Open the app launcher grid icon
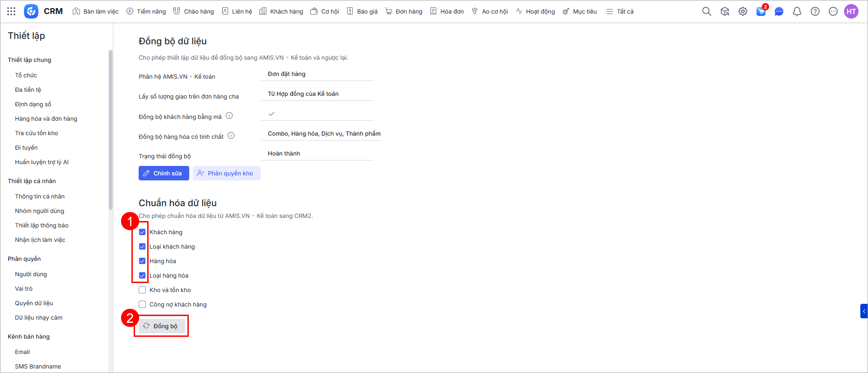Viewport: 868px width, 373px height. point(11,11)
